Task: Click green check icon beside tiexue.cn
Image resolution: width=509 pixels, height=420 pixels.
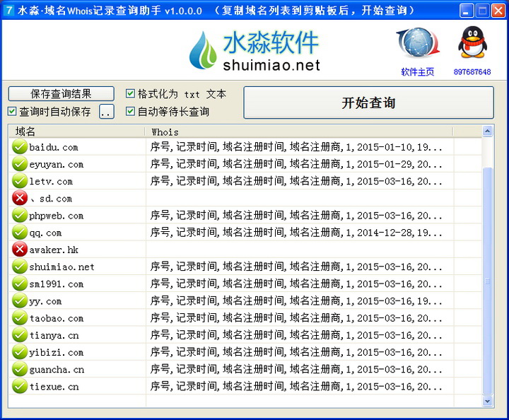Action: tap(20, 386)
